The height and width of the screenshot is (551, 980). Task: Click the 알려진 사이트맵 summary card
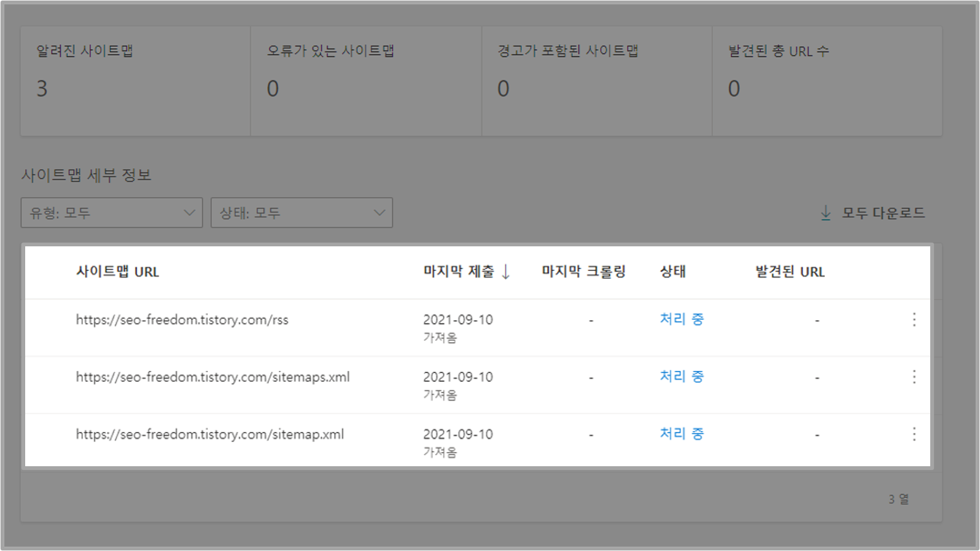point(136,81)
